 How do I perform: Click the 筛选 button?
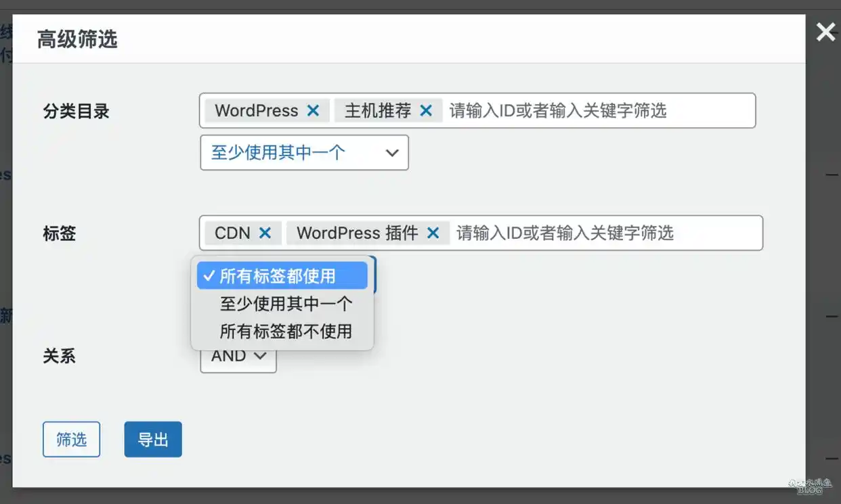tap(71, 439)
